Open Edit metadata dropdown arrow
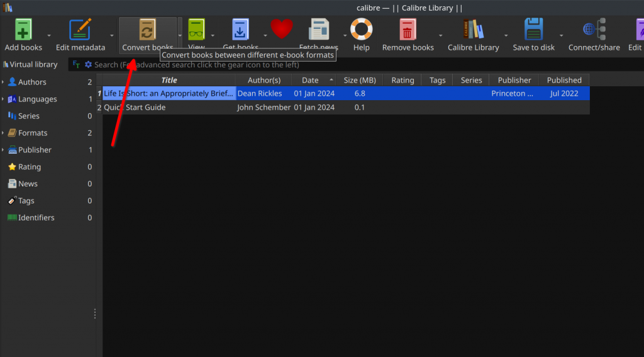Screen dimensions: 644x357 (112, 35)
